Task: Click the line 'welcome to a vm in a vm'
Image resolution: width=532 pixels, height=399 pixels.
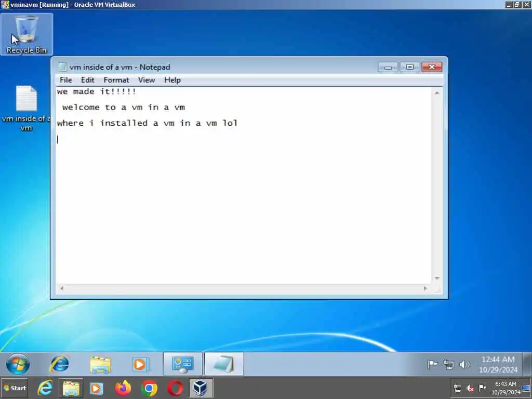Action: 124,108
